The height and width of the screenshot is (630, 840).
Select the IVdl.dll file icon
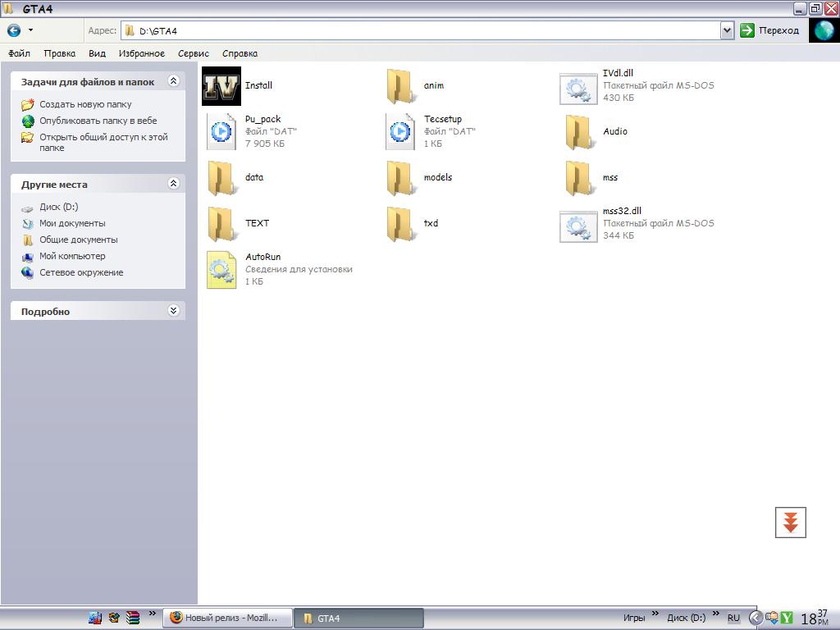[578, 89]
